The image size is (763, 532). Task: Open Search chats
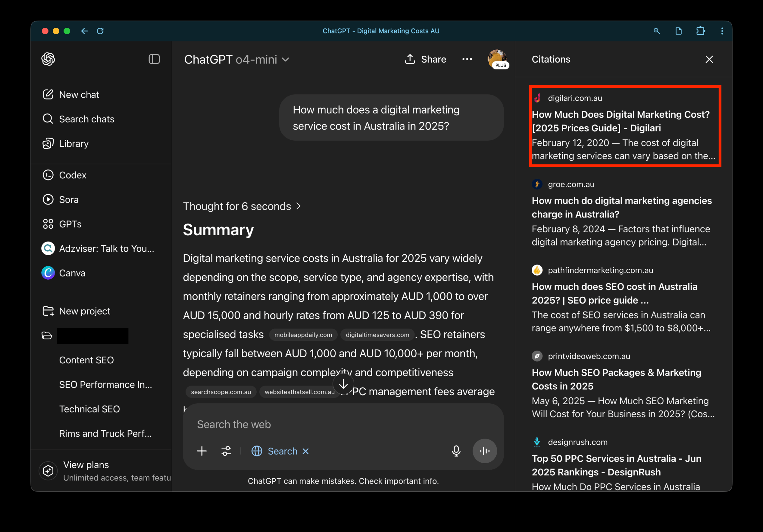click(78, 119)
